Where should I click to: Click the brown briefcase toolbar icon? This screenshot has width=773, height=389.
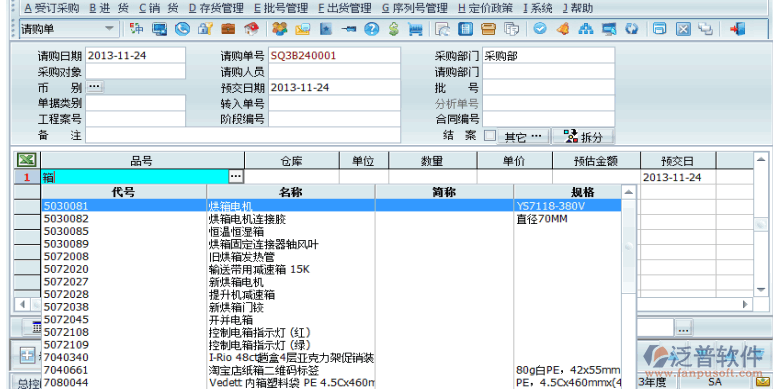pyautogui.click(x=228, y=29)
